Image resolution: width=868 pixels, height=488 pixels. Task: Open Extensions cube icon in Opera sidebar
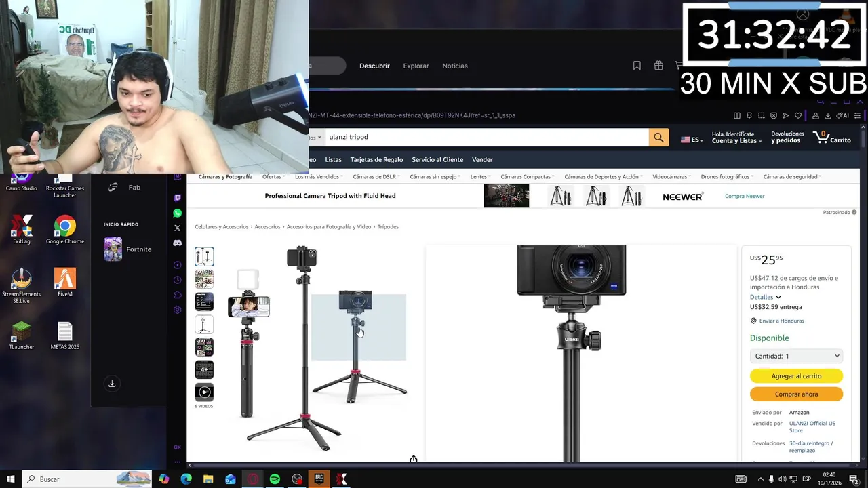178,295
